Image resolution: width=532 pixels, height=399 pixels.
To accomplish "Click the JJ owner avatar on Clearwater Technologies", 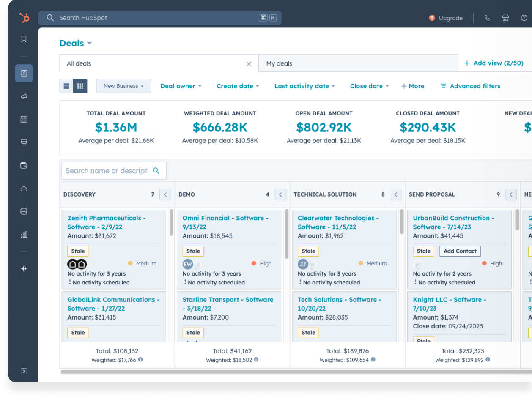I will 303,264.
